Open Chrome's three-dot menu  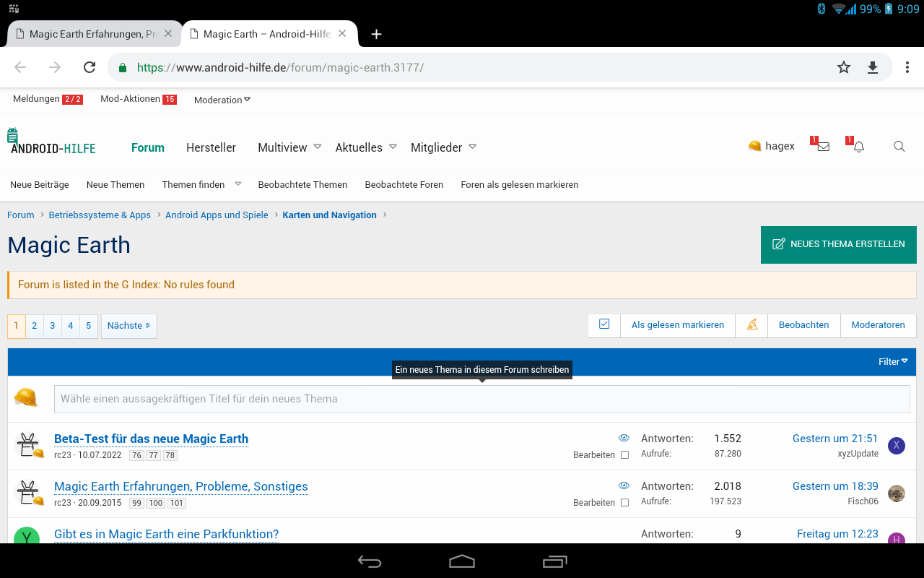coord(907,67)
